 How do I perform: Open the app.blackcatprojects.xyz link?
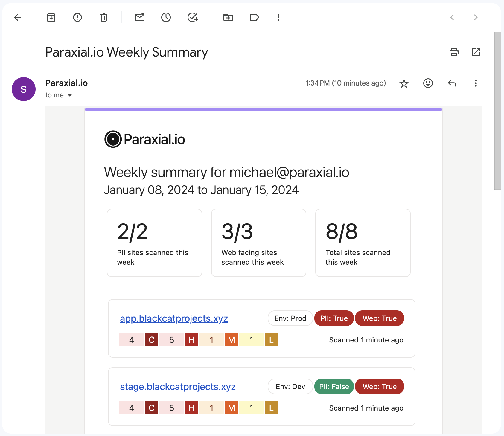pyautogui.click(x=174, y=318)
